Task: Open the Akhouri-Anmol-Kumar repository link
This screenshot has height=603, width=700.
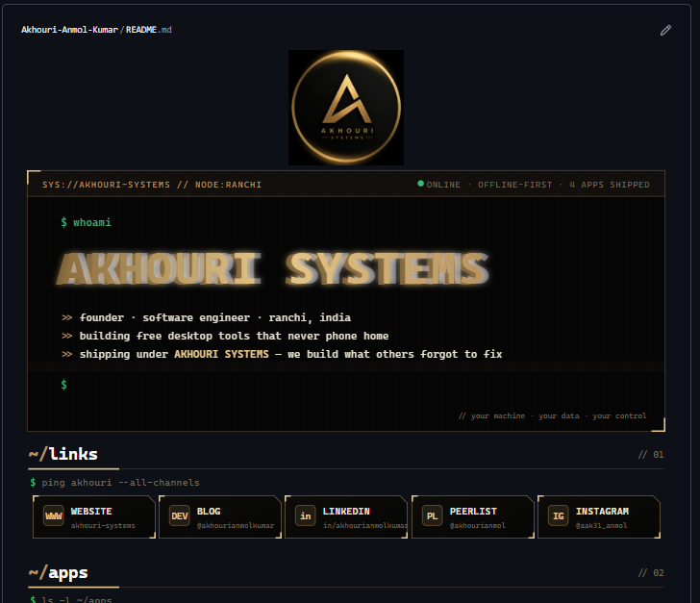Action: pyautogui.click(x=69, y=30)
